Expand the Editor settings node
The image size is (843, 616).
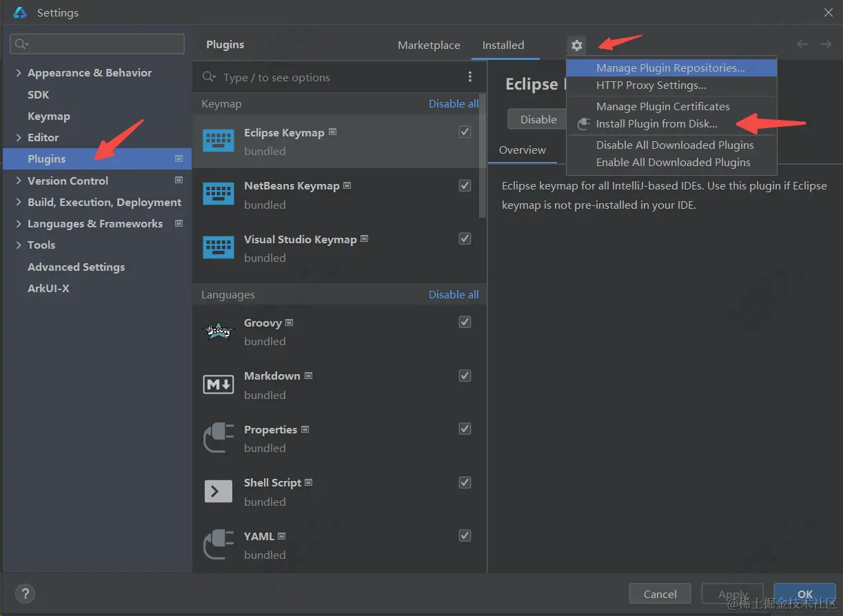coord(19,138)
